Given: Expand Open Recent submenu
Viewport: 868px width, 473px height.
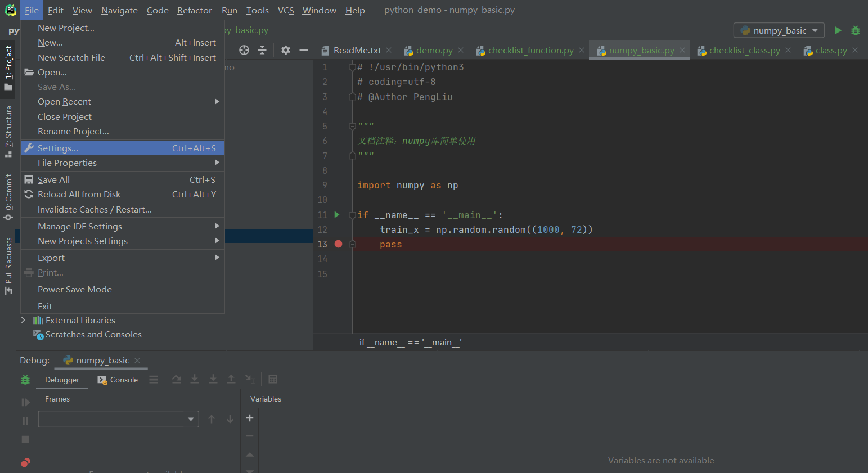Looking at the screenshot, I should 123,102.
